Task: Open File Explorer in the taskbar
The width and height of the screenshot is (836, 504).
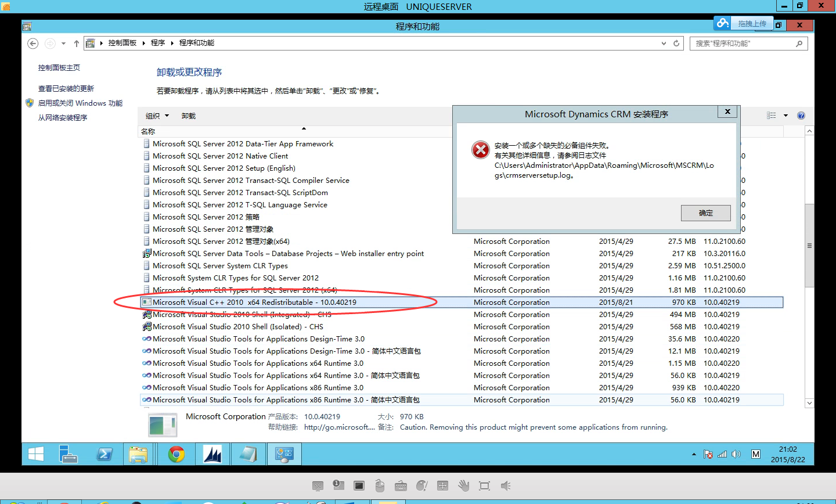Action: 138,454
